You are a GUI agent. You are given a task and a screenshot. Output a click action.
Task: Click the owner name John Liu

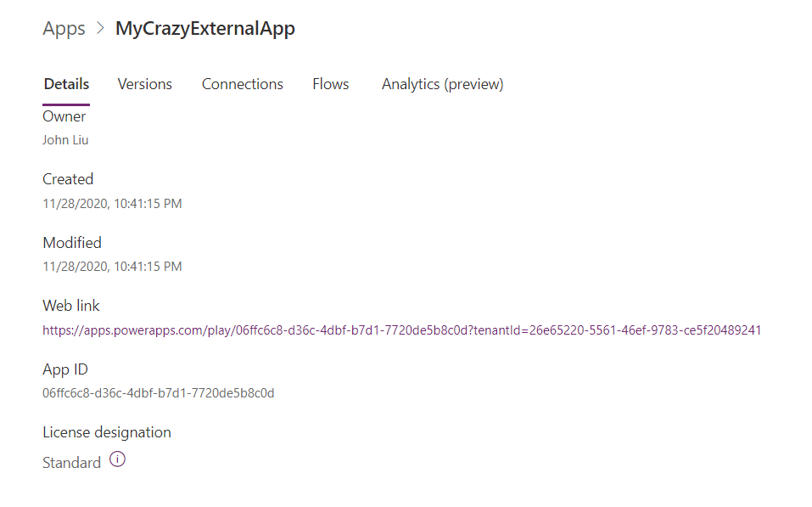pos(65,140)
